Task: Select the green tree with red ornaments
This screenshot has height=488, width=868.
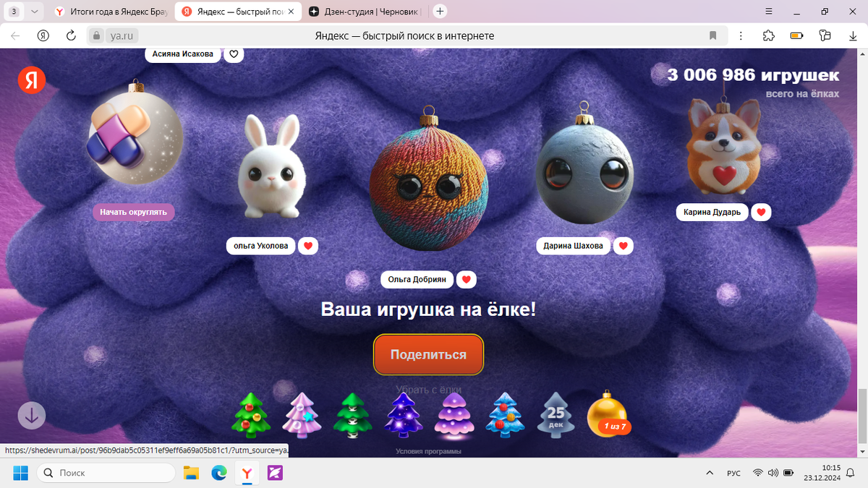Action: (250, 415)
